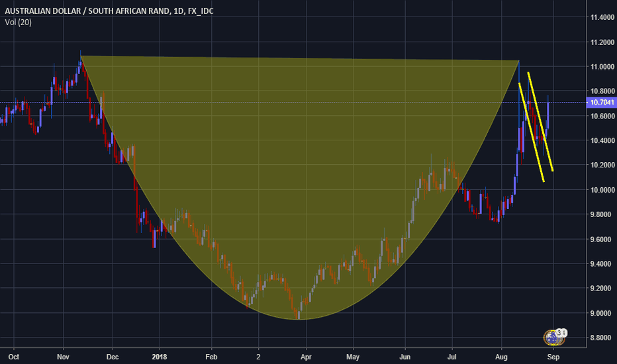Click the "9.2000" price axis label

coord(602,289)
